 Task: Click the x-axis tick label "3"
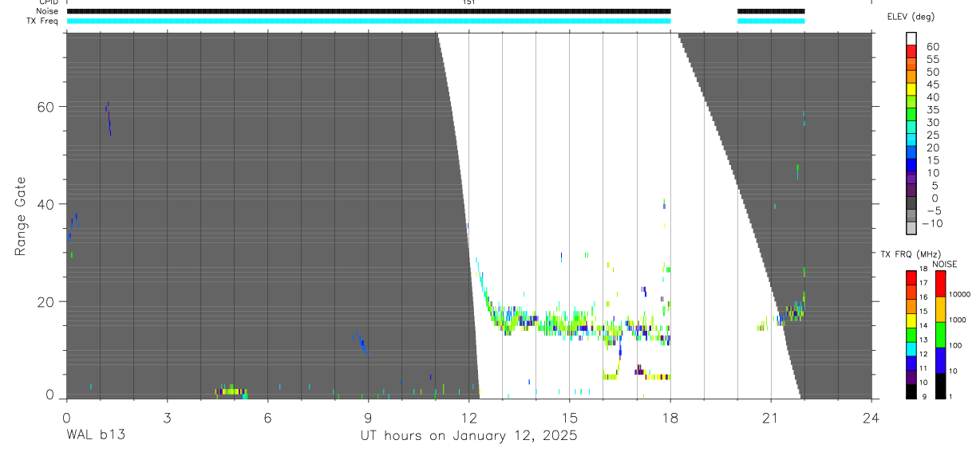pyautogui.click(x=167, y=417)
